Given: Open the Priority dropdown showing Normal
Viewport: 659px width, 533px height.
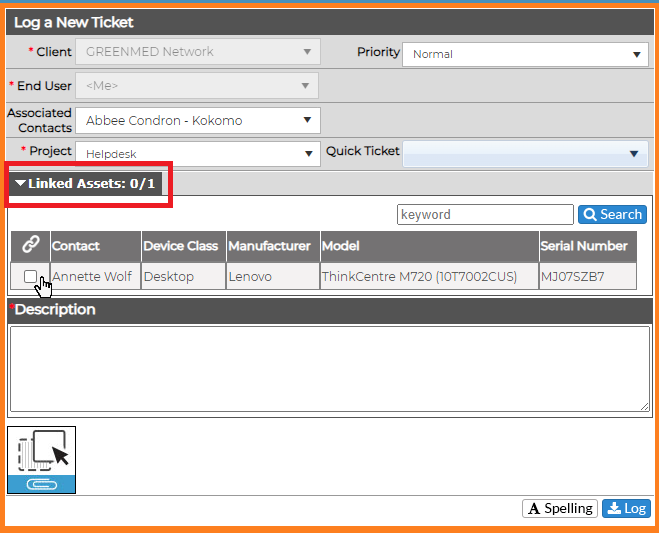Looking at the screenshot, I should click(x=525, y=54).
